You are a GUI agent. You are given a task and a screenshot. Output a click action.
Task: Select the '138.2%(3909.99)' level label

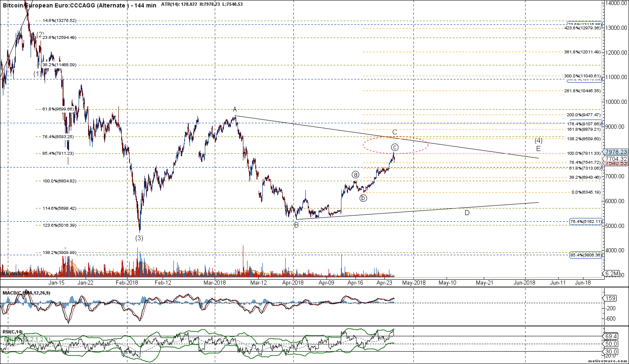[60, 252]
